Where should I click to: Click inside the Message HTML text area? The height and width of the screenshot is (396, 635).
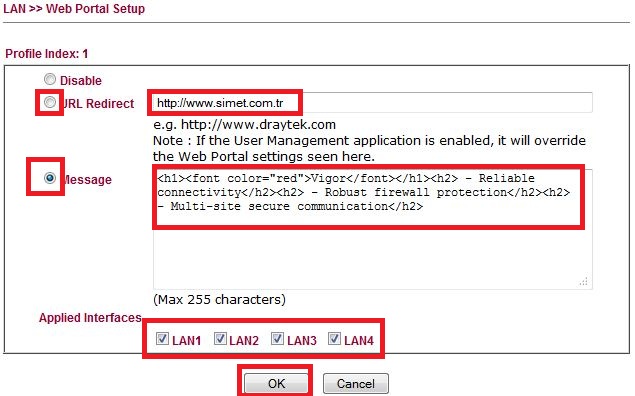tap(373, 229)
